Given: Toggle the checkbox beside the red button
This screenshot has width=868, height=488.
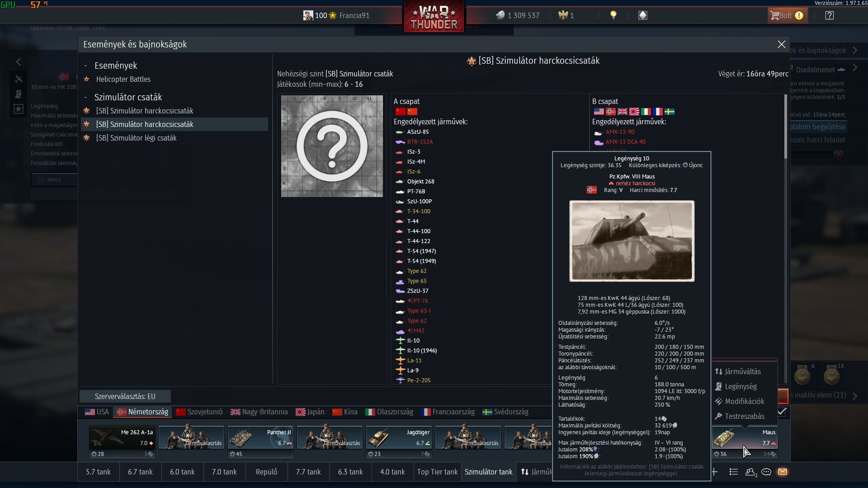Looking at the screenshot, I should pyautogui.click(x=782, y=412).
